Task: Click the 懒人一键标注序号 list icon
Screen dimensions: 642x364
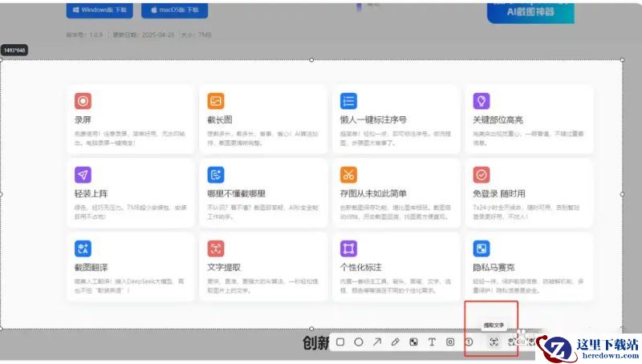Action: (348, 101)
